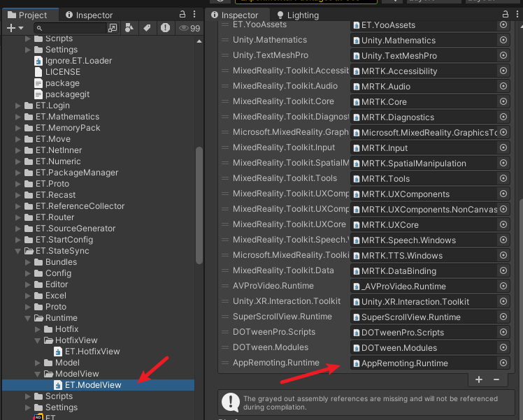Open the Create (+) menu in Project panel
This screenshot has width=523, height=420.
(x=15, y=28)
